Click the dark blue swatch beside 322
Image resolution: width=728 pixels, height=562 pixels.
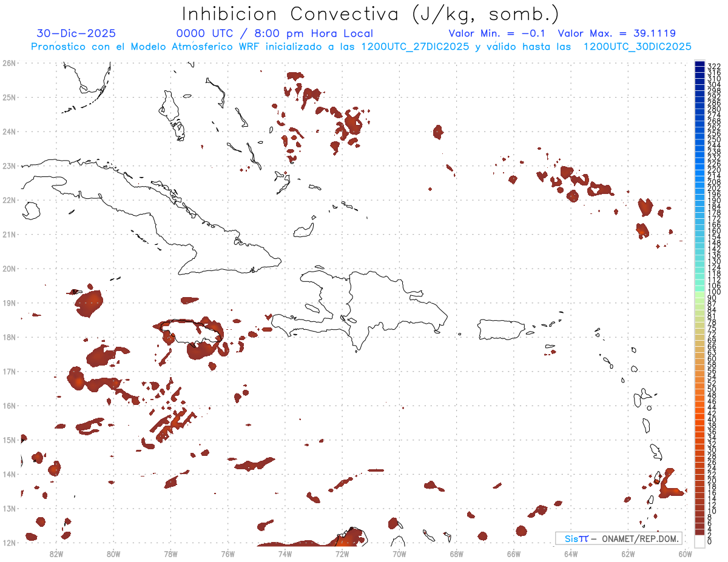point(699,64)
